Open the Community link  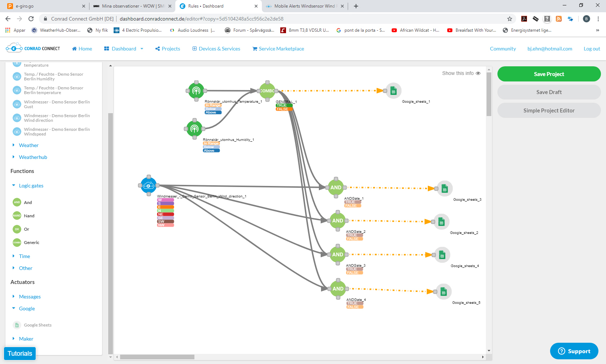503,49
